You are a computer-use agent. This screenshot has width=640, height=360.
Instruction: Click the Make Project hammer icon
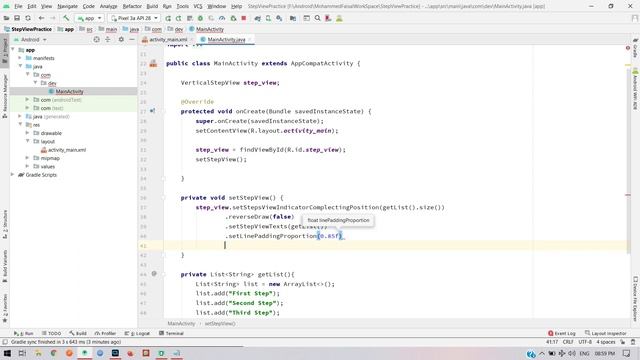pyautogui.click(x=66, y=18)
